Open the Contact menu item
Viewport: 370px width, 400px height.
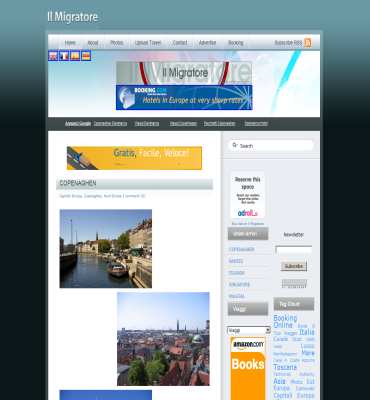pyautogui.click(x=180, y=43)
